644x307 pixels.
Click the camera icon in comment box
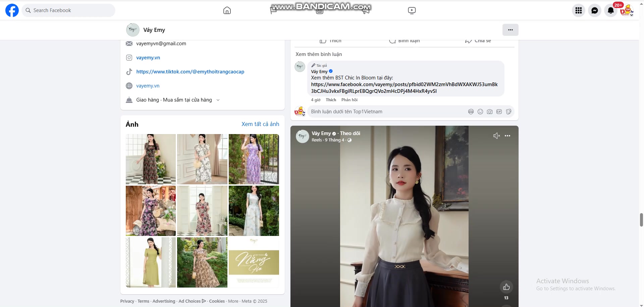coord(490,112)
